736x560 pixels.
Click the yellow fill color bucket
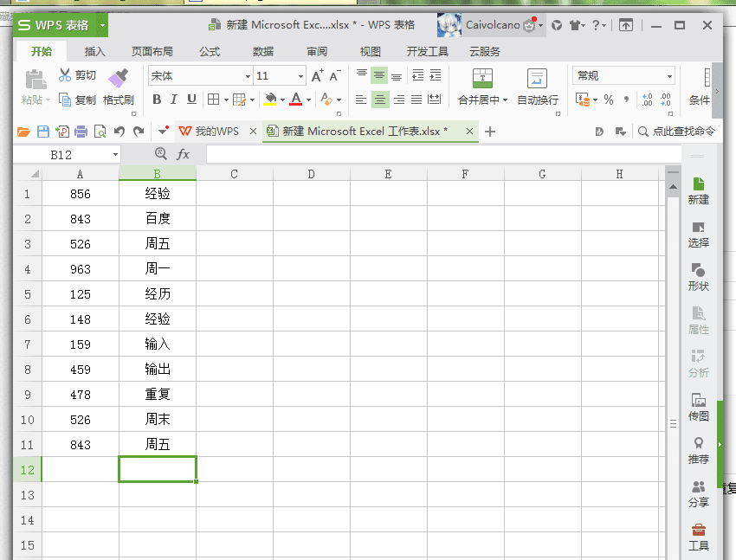(x=270, y=100)
